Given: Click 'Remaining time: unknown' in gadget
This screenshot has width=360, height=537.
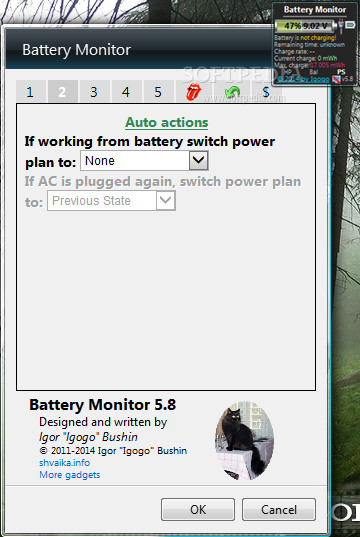Looking at the screenshot, I should point(310,45).
